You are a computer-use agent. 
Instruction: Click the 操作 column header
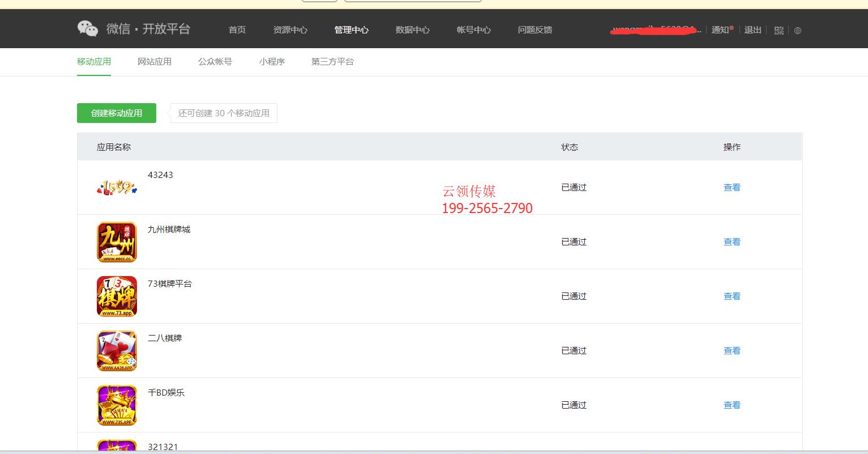[732, 147]
